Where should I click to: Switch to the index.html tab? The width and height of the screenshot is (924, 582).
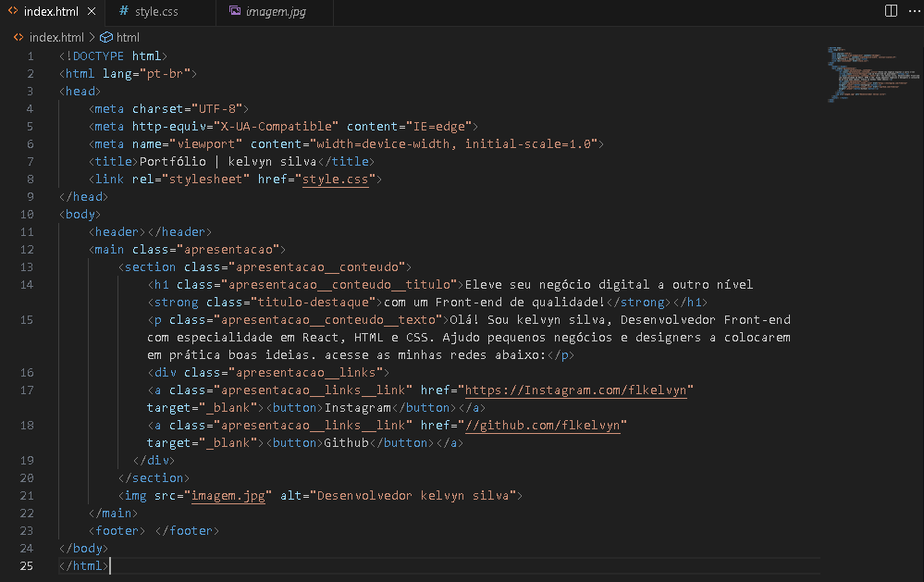point(52,12)
